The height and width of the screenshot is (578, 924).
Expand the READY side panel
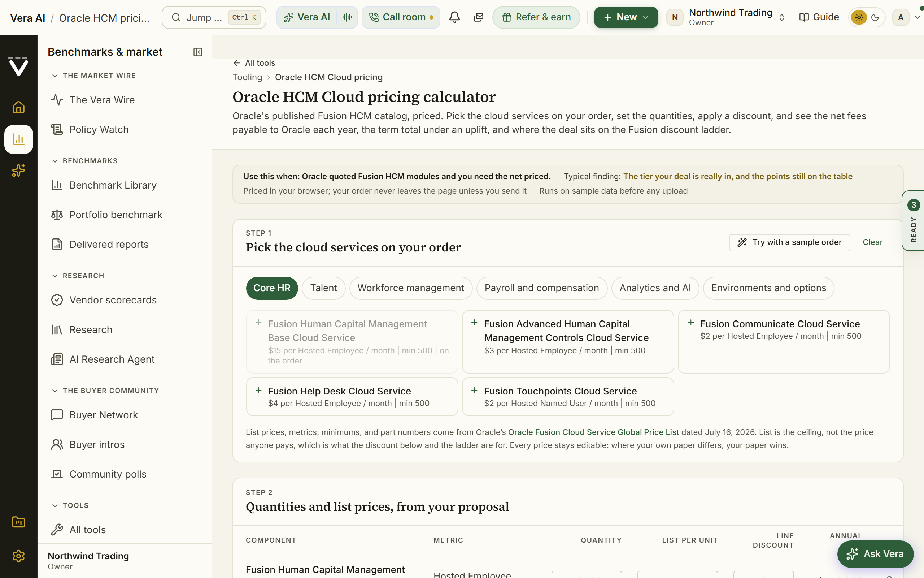pos(913,221)
